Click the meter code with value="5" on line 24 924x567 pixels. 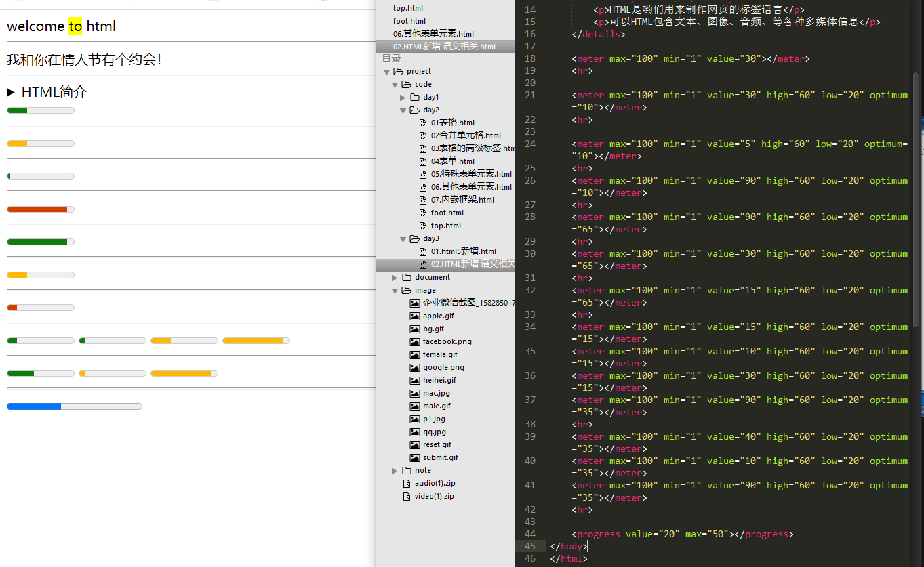(x=740, y=150)
